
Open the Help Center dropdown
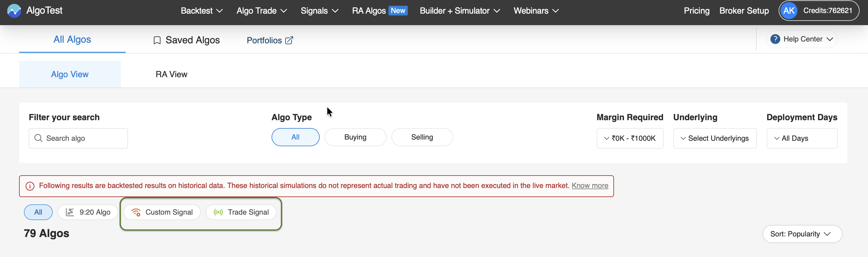802,39
